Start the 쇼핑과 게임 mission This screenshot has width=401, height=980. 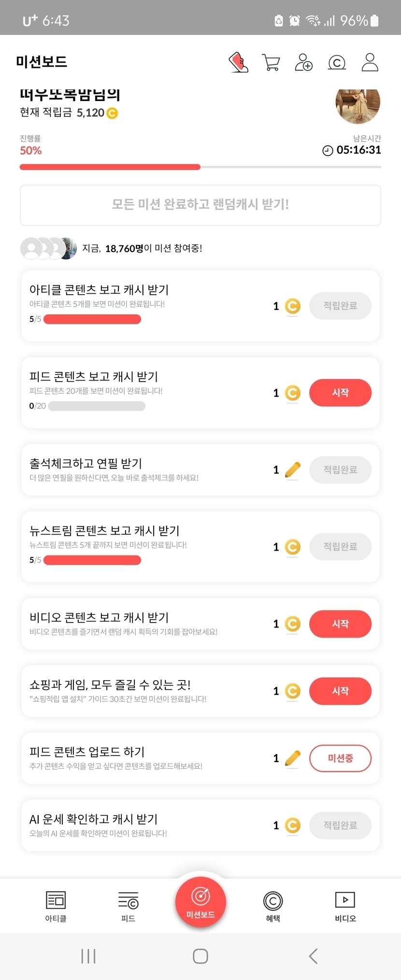[x=340, y=691]
